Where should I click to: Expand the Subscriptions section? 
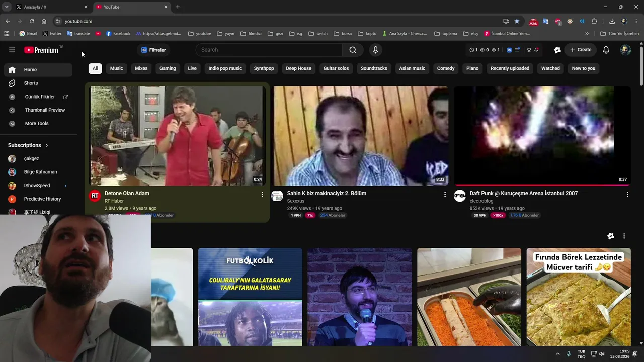(x=28, y=145)
